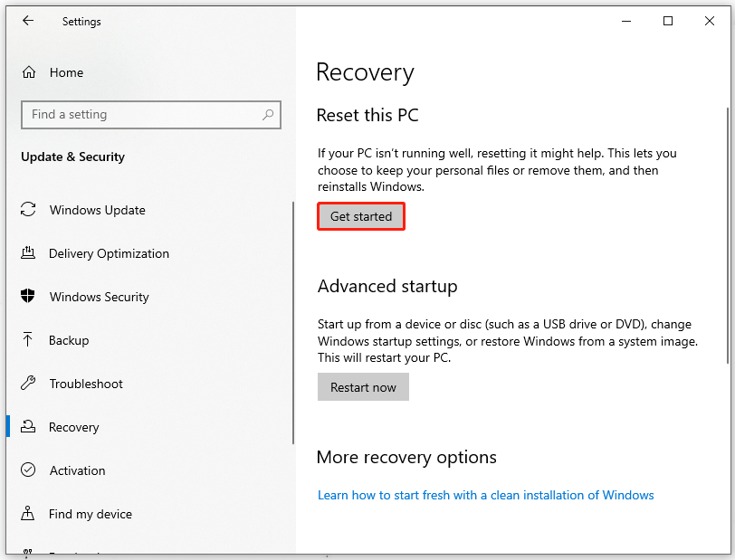Click the Activation checkmark circle icon

click(x=28, y=470)
